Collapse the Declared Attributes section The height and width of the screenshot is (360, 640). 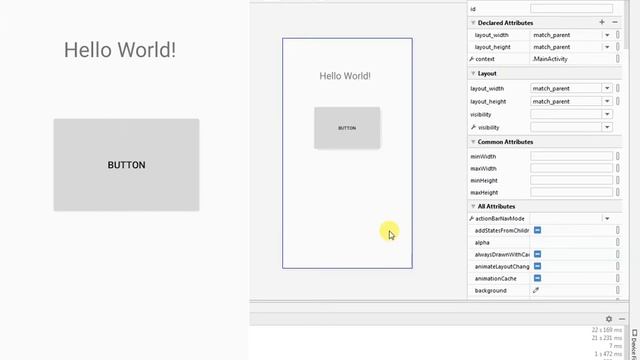(473, 23)
